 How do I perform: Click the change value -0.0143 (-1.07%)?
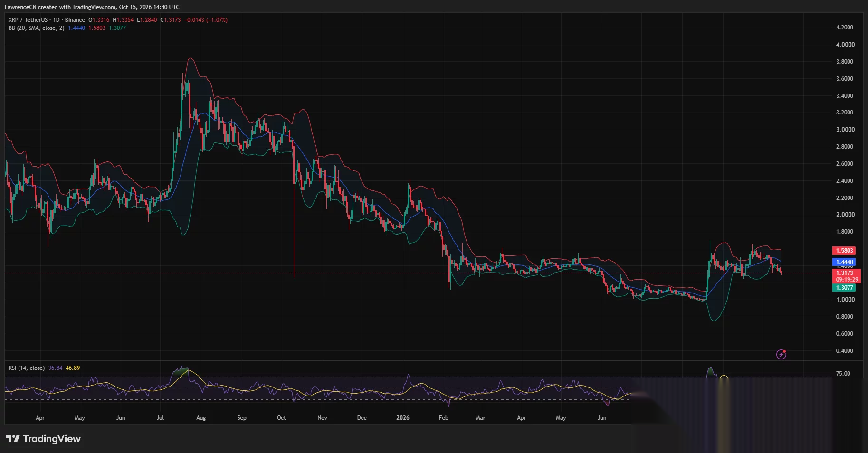(x=206, y=20)
